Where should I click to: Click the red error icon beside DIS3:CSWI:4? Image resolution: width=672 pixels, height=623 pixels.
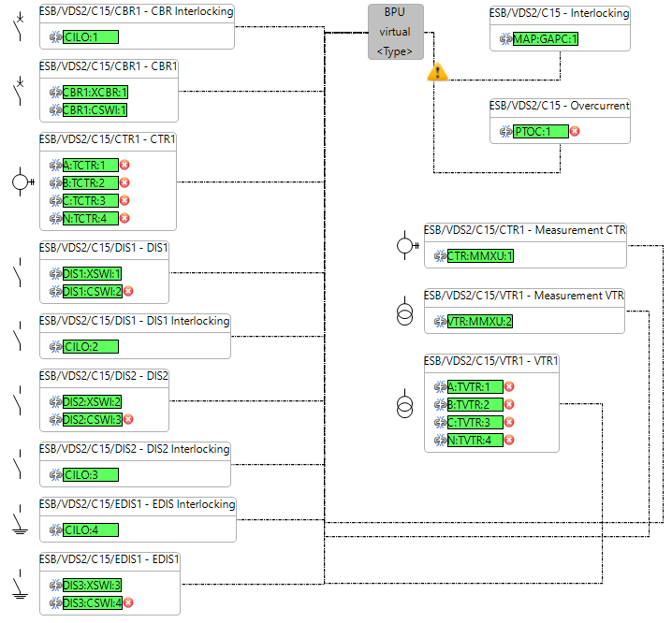[128, 602]
